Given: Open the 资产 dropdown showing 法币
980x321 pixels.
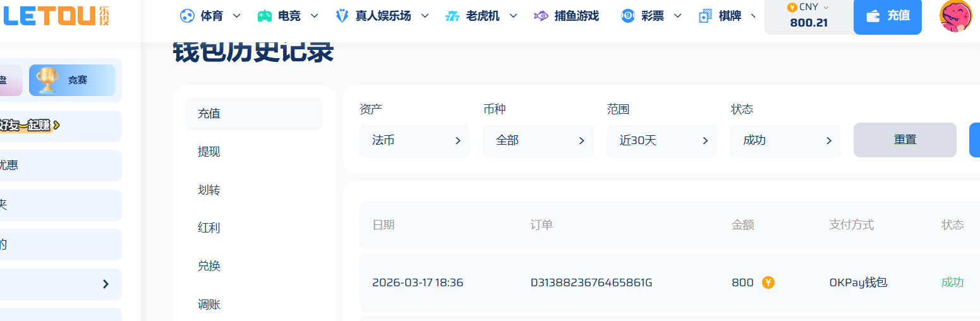Looking at the screenshot, I should [414, 140].
